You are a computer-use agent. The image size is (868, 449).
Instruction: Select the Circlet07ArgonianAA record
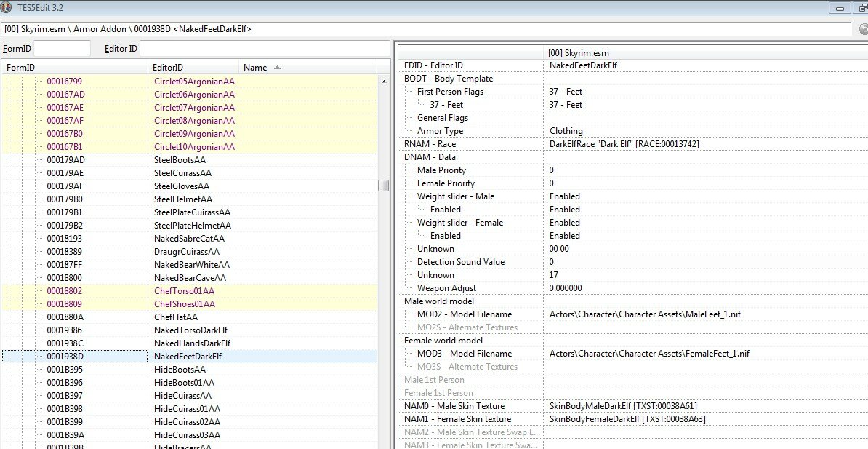189,108
